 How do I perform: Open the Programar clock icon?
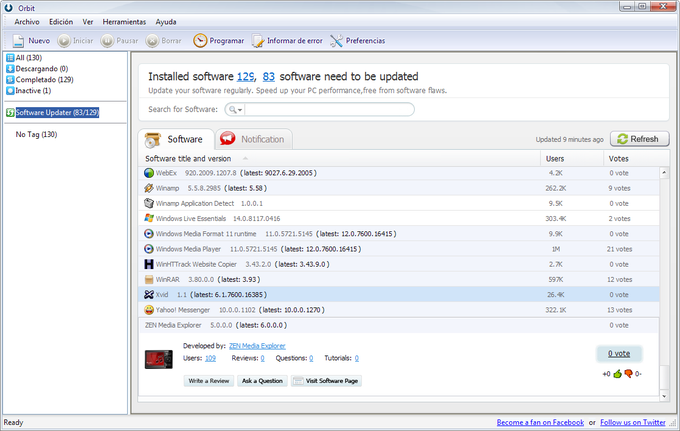[x=200, y=41]
